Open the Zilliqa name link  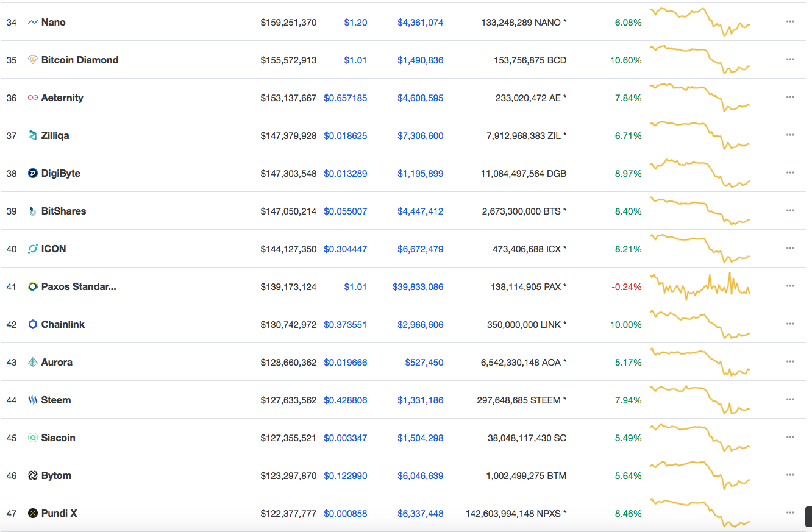(55, 135)
